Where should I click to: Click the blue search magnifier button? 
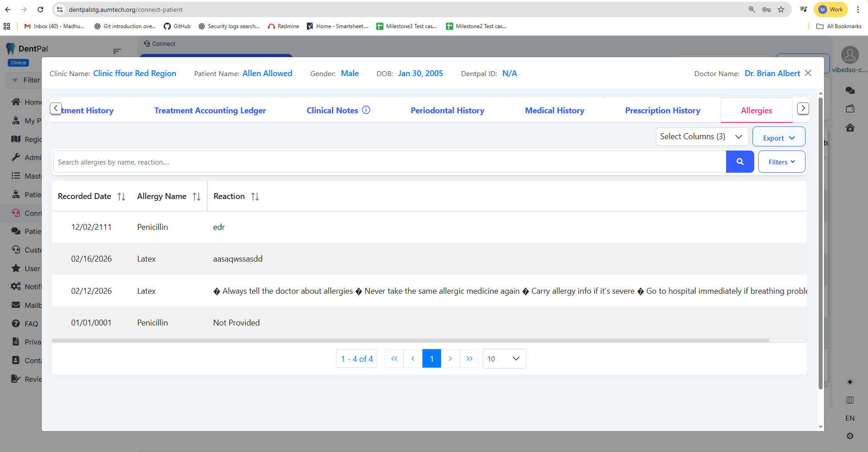(740, 162)
